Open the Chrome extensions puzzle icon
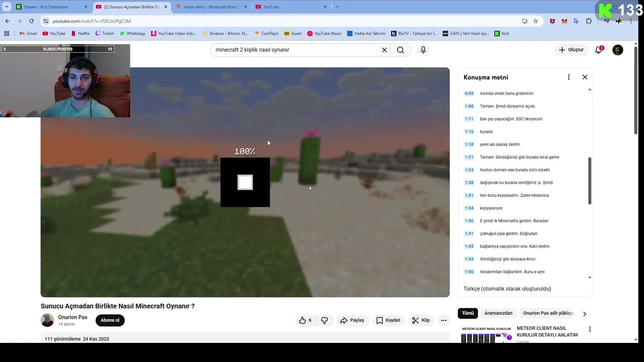This screenshot has height=362, width=644. click(589, 21)
